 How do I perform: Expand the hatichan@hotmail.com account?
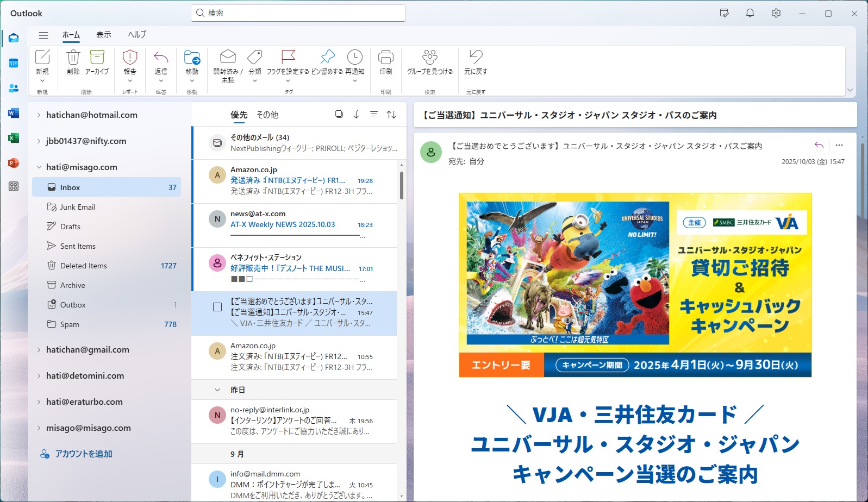click(x=39, y=115)
